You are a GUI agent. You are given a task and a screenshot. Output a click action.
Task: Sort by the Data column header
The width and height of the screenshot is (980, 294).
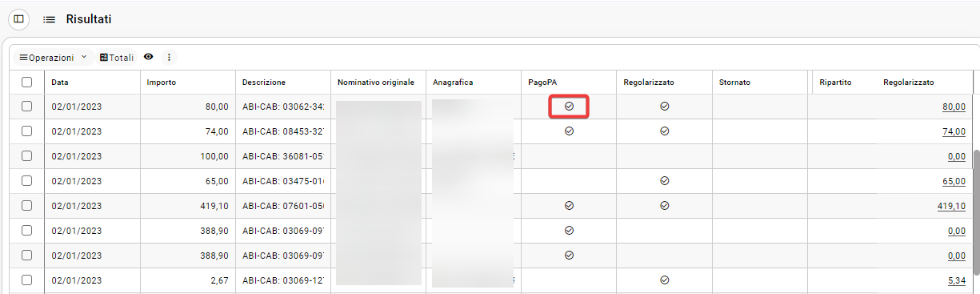[x=60, y=82]
